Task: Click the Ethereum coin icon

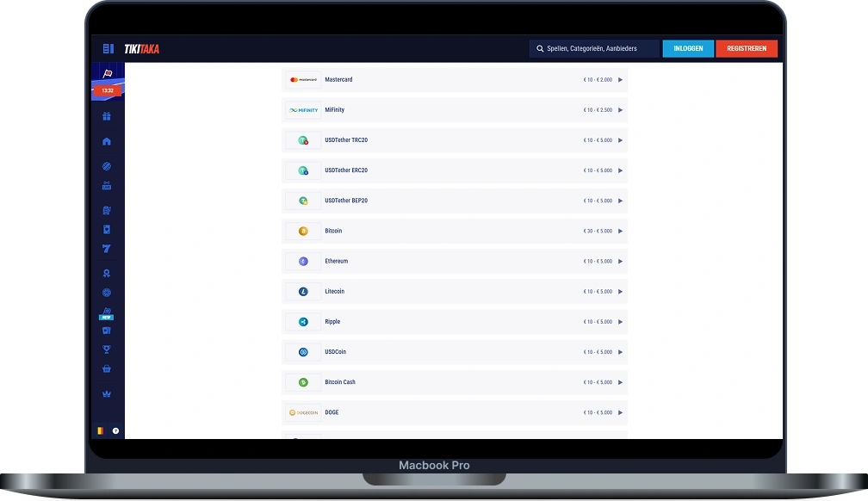Action: pyautogui.click(x=303, y=262)
